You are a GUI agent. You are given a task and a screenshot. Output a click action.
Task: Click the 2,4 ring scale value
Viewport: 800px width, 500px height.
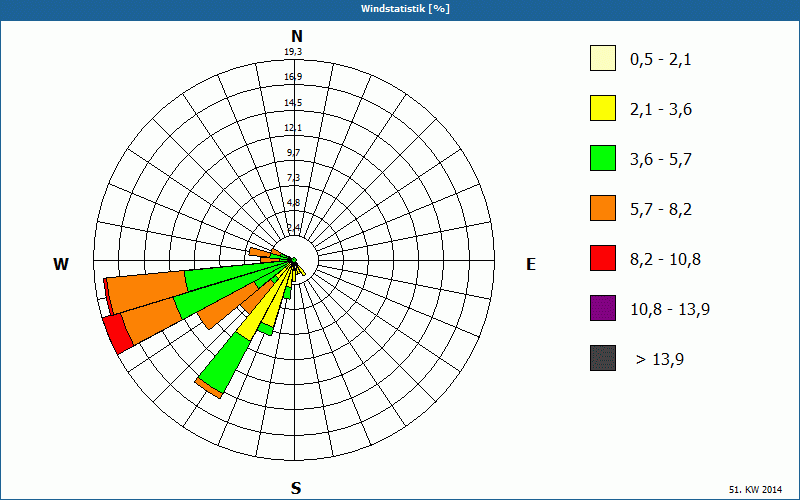(x=293, y=228)
